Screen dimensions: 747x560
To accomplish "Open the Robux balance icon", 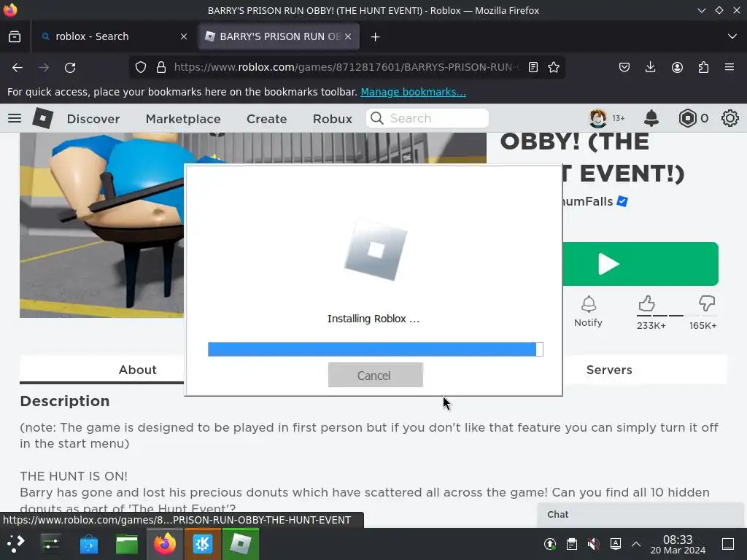I will [x=687, y=118].
